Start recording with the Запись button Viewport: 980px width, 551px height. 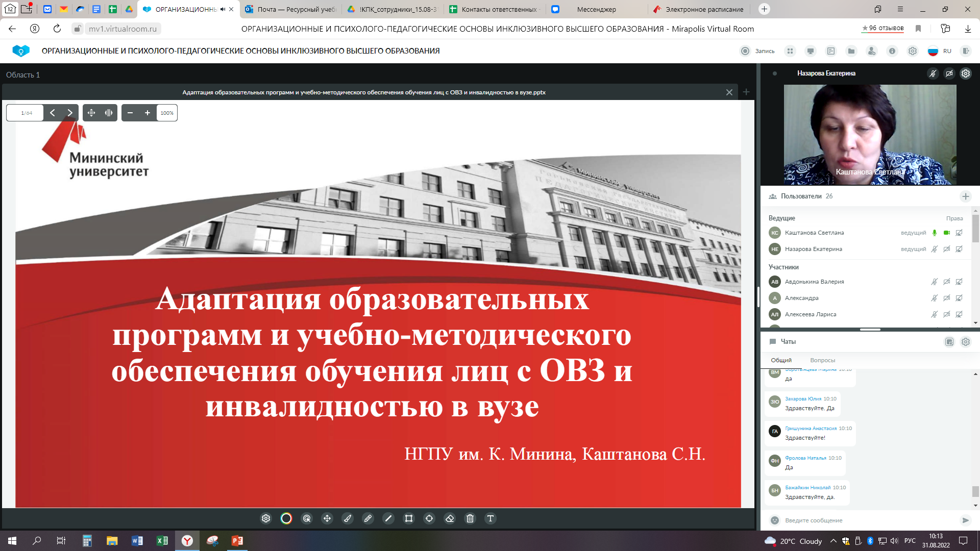(757, 51)
